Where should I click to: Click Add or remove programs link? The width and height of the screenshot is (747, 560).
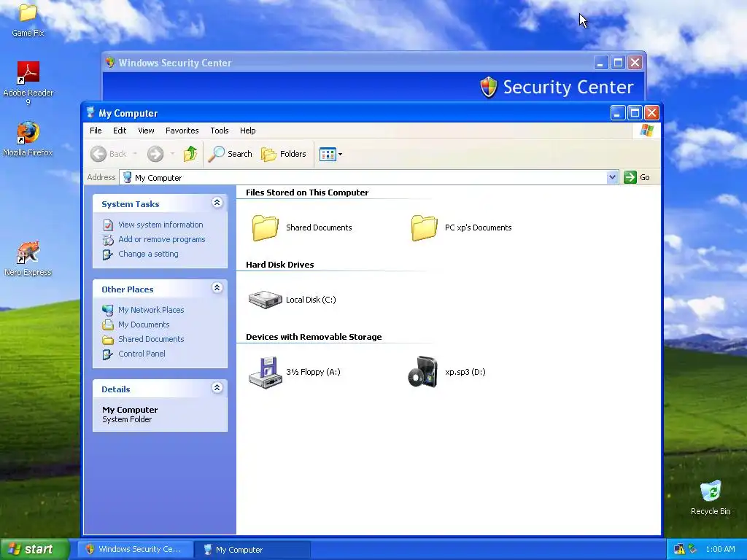[161, 239]
